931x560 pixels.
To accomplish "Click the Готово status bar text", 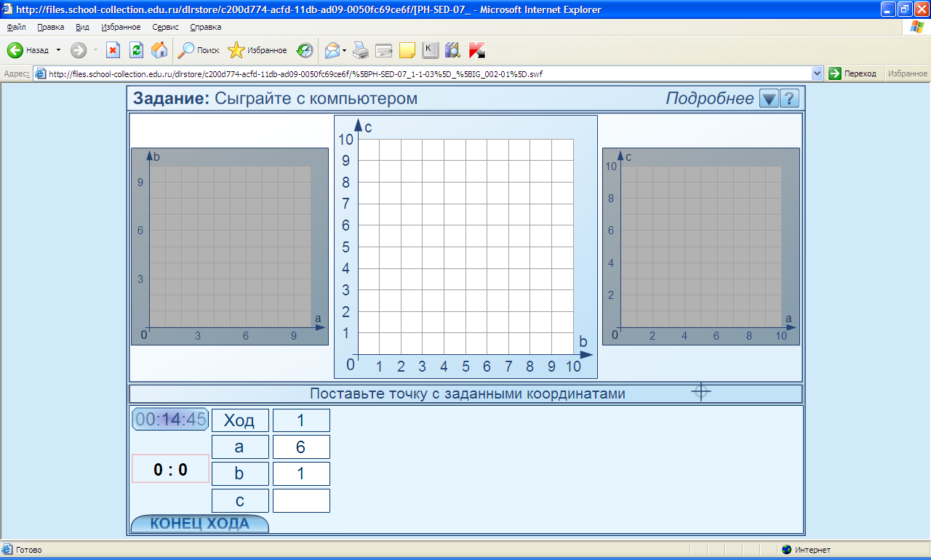I will [x=29, y=550].
